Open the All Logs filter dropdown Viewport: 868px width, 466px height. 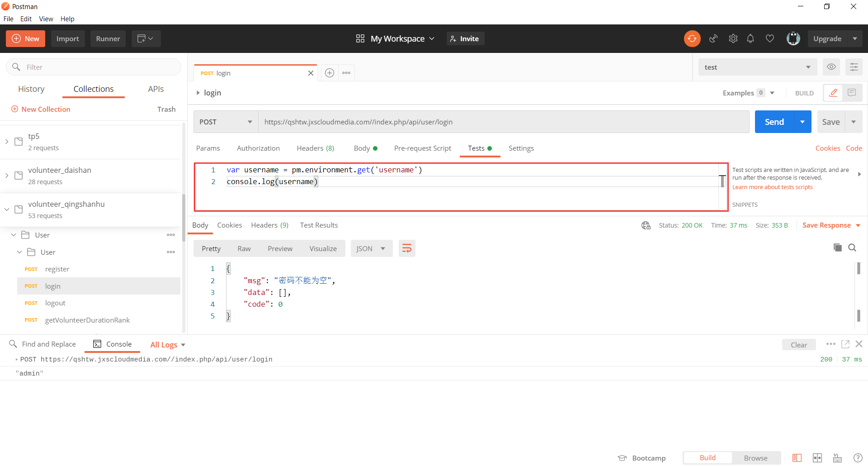click(168, 345)
